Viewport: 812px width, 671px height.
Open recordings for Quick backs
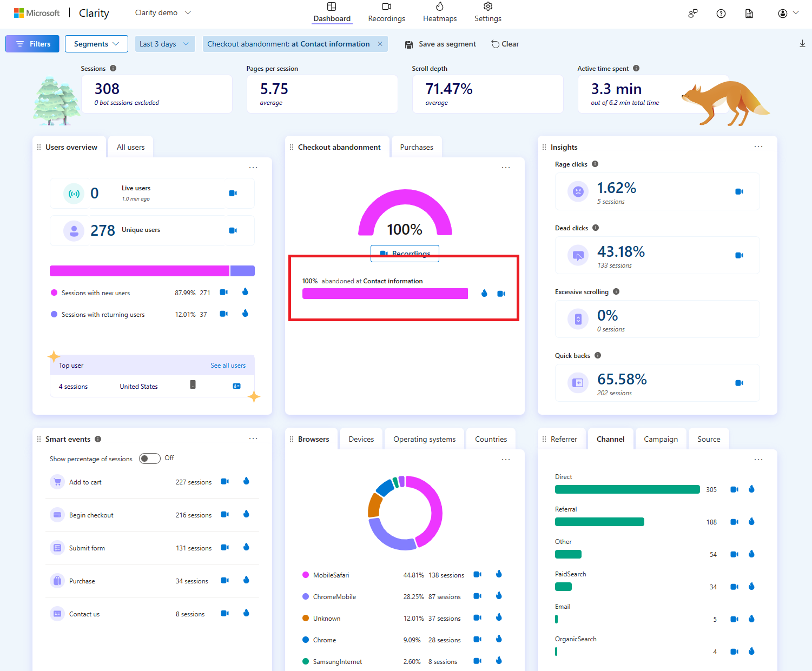tap(739, 383)
